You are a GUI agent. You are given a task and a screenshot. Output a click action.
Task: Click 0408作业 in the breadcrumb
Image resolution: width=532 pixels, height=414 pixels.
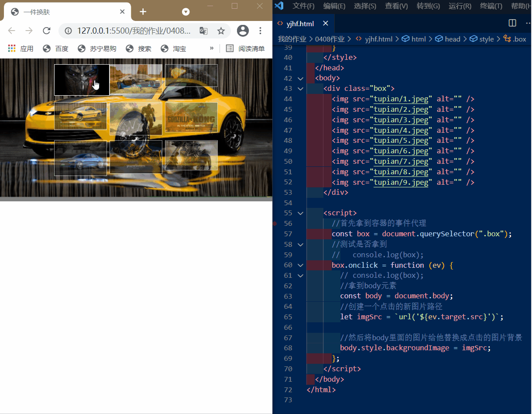[x=330, y=39]
